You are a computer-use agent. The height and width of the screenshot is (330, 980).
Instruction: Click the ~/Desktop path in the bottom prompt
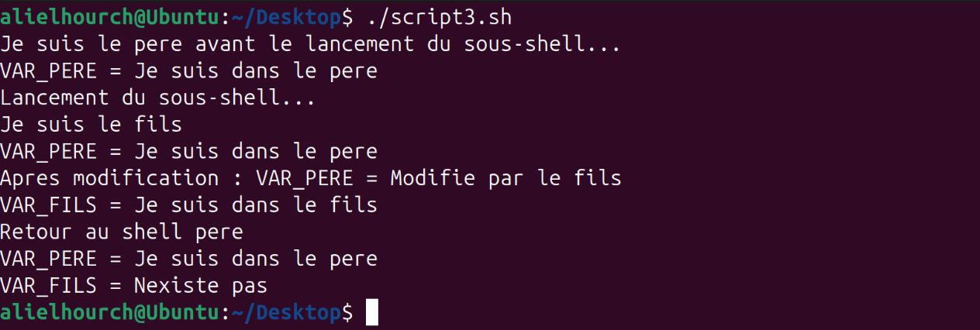pos(286,312)
